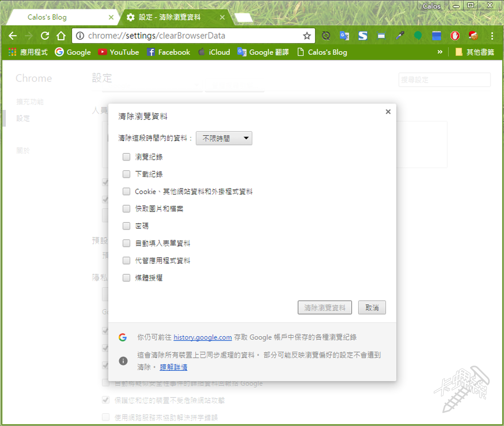The height and width of the screenshot is (426, 504).
Task: Click the home icon in toolbar
Action: [61, 36]
